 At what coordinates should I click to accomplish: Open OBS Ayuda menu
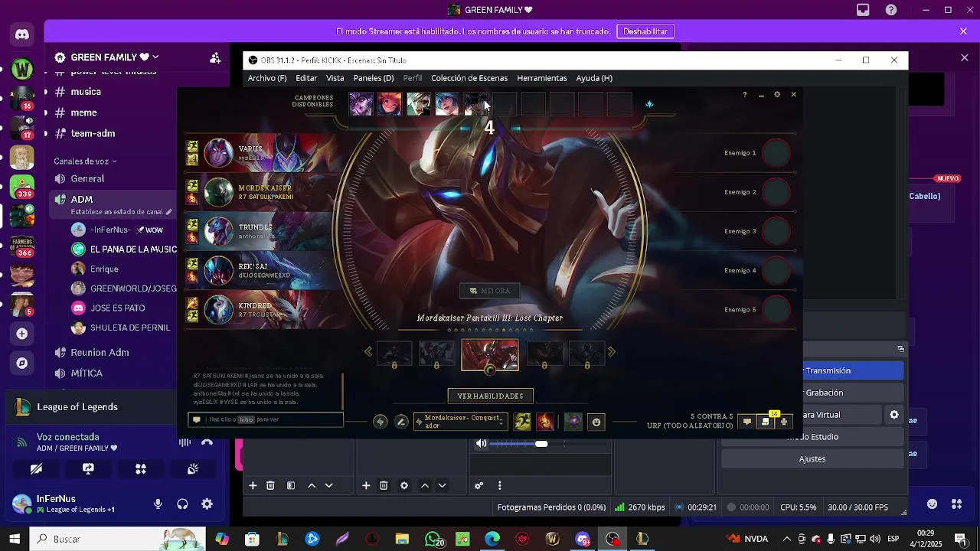[x=594, y=78]
